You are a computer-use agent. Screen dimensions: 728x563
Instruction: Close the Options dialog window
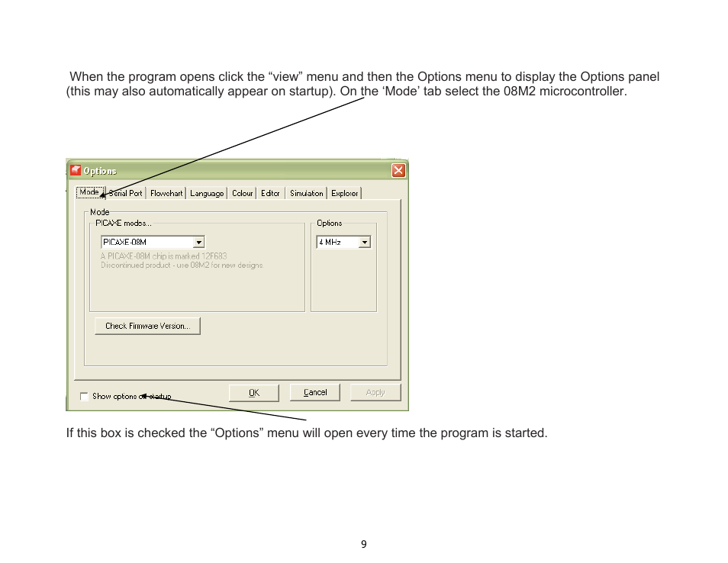coord(398,170)
